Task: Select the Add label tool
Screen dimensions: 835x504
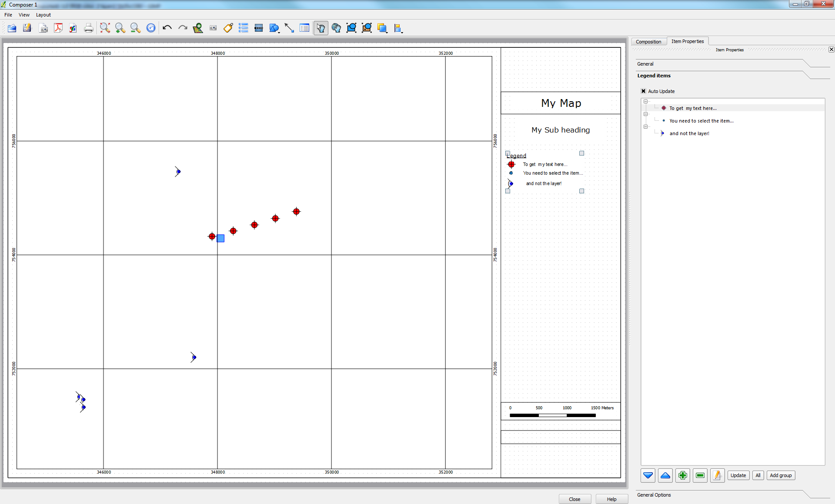Action: point(228,28)
